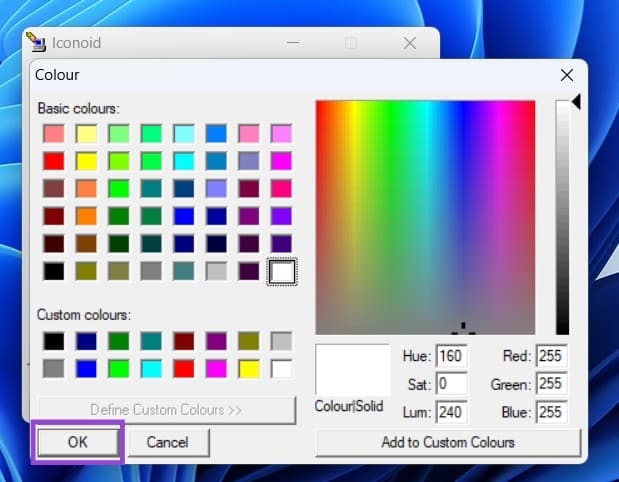Select yellow swatch in second custom row
619x482 pixels.
249,369
